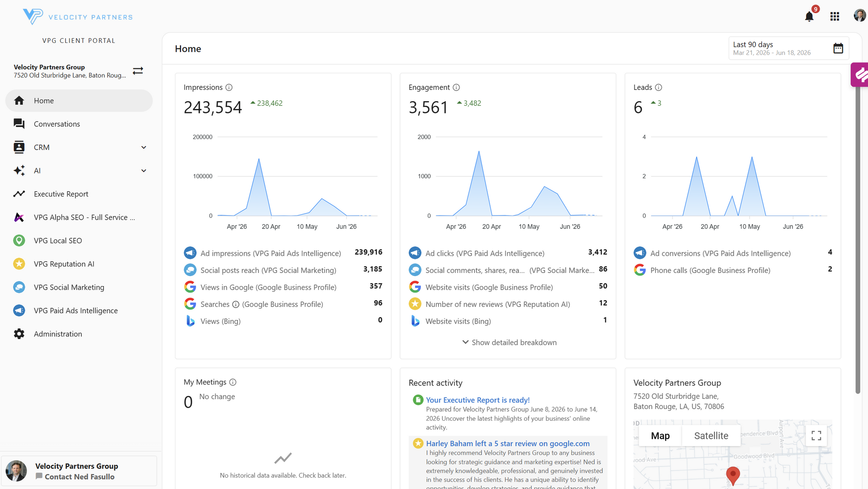Click the Executive Report ready icon
Image resolution: width=868 pixels, height=489 pixels.
tap(418, 400)
